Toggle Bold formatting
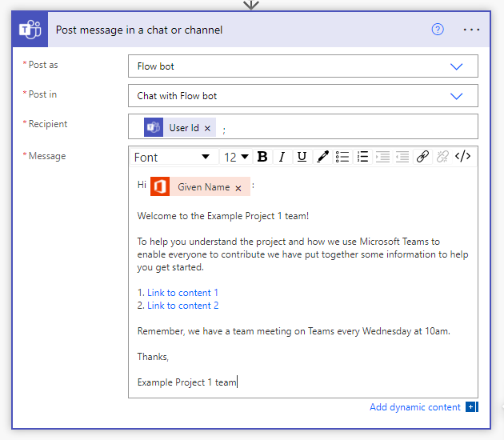Viewport: 504px width, 440px height. [x=262, y=157]
